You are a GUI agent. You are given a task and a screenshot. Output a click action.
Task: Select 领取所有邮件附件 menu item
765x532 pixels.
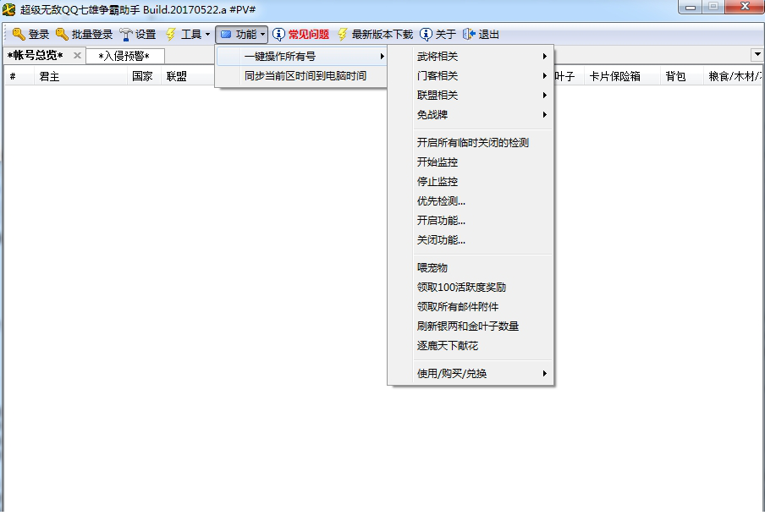coord(471,307)
